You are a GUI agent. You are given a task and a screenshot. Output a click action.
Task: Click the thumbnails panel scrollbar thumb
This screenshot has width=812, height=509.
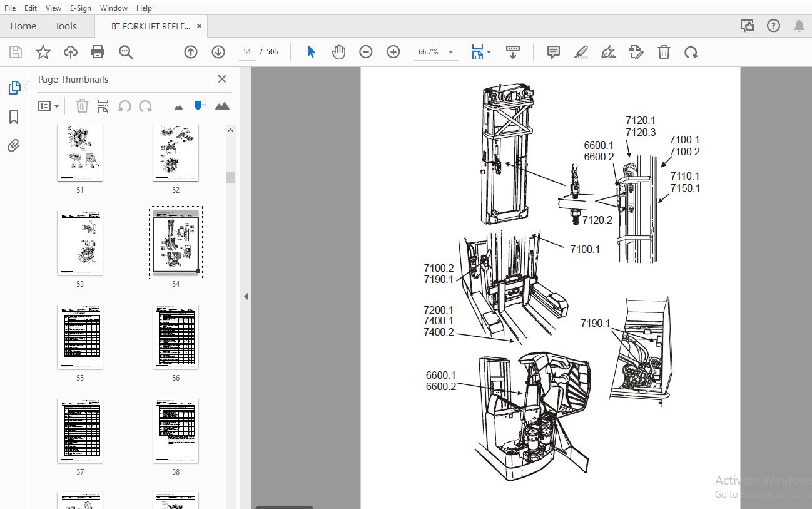click(231, 177)
